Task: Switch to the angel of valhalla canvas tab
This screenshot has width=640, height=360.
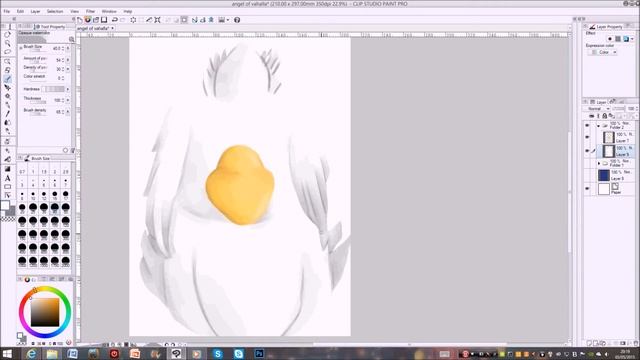Action: coord(96,28)
